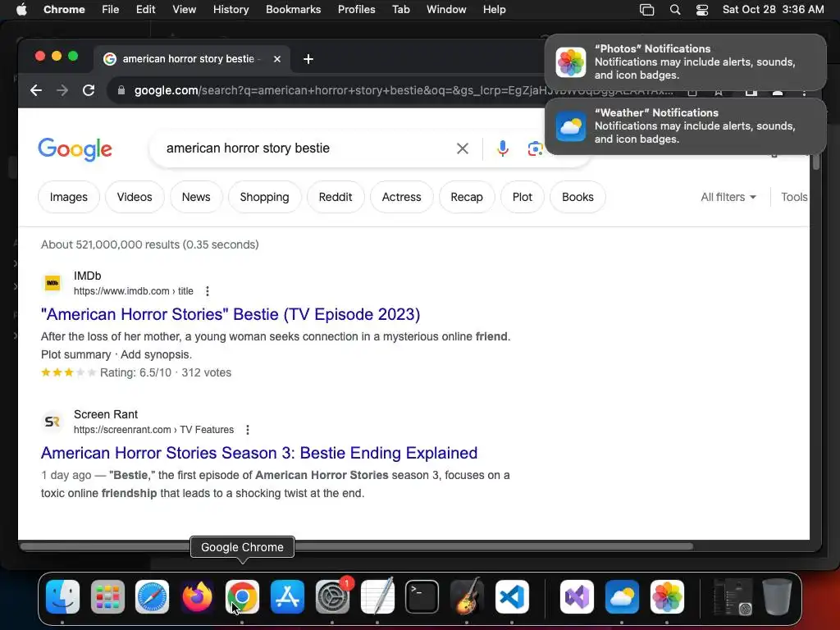The height and width of the screenshot is (630, 840).
Task: Open the Photos app in dock
Action: (x=667, y=596)
